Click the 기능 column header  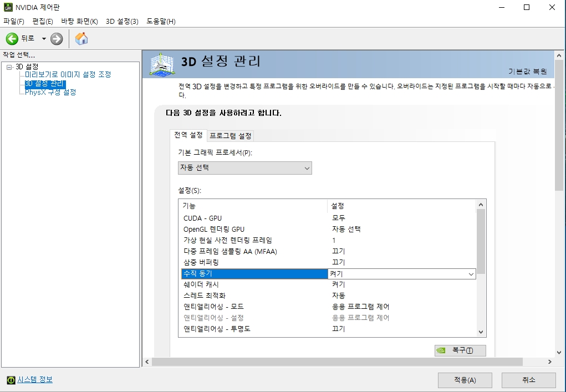253,206
